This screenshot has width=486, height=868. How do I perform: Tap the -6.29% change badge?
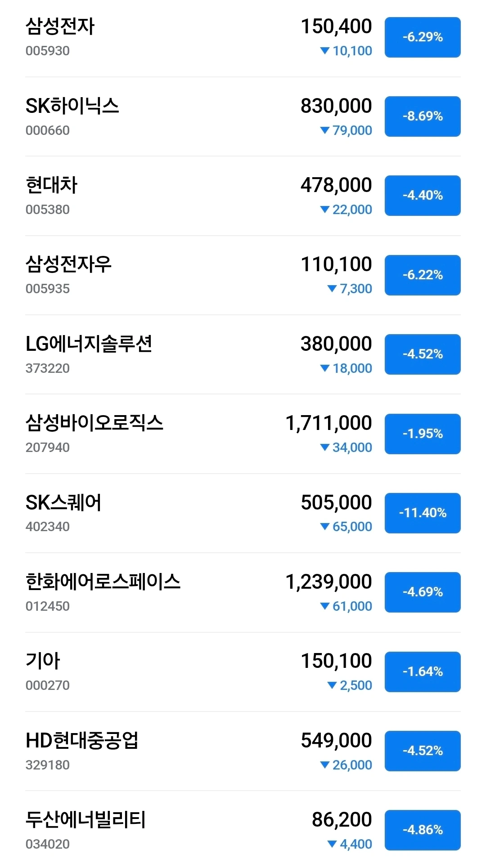pyautogui.click(x=422, y=37)
